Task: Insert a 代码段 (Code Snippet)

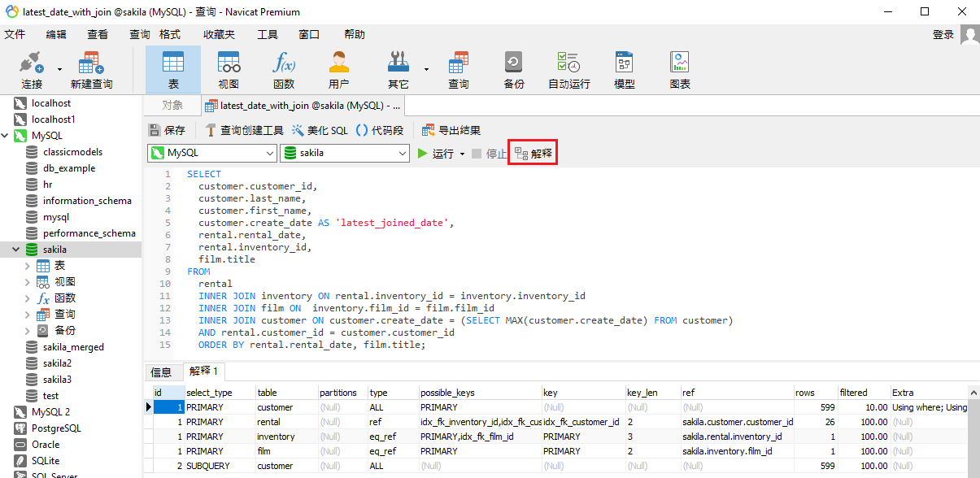Action: [380, 130]
